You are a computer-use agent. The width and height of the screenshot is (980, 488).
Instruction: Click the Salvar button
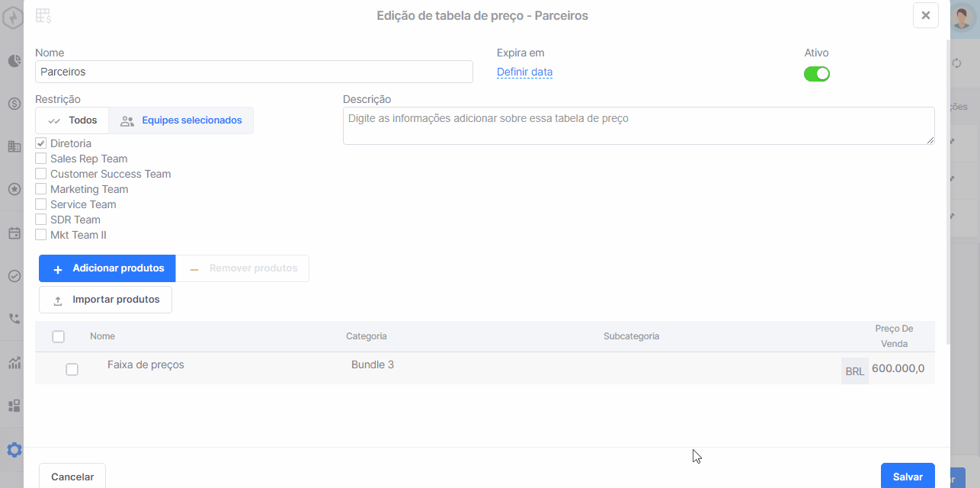tap(908, 477)
